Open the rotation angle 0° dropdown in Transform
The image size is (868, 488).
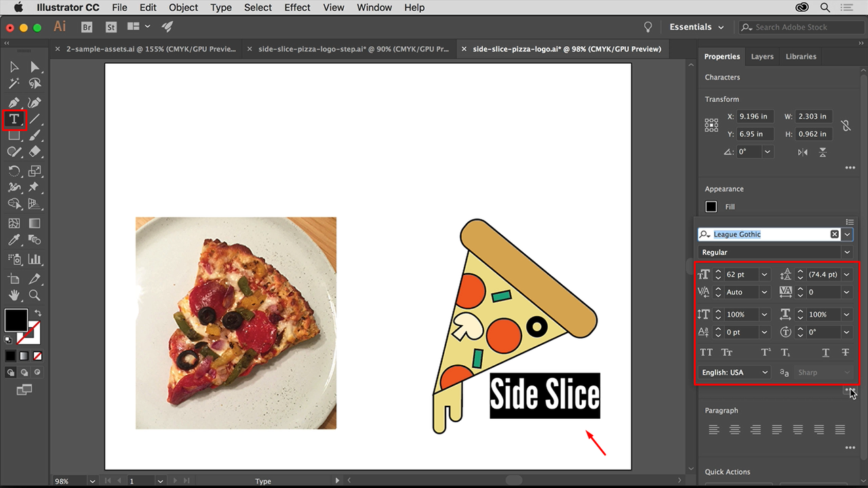coord(768,152)
